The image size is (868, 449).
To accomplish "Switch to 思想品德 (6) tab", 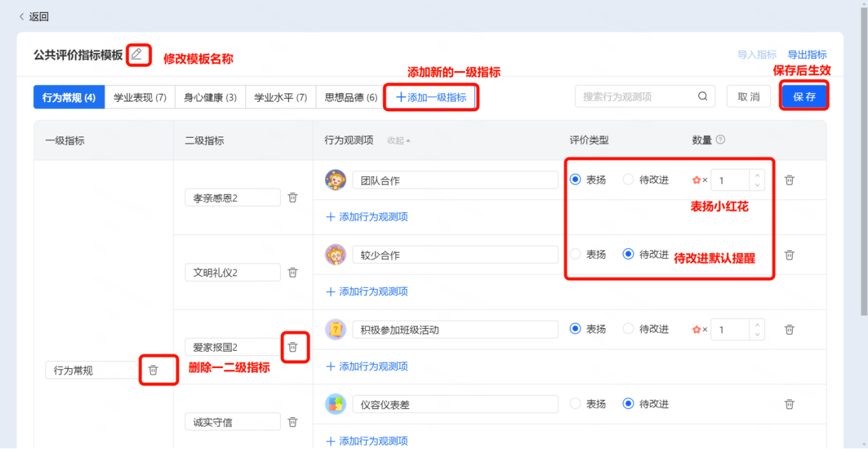I will [x=351, y=97].
